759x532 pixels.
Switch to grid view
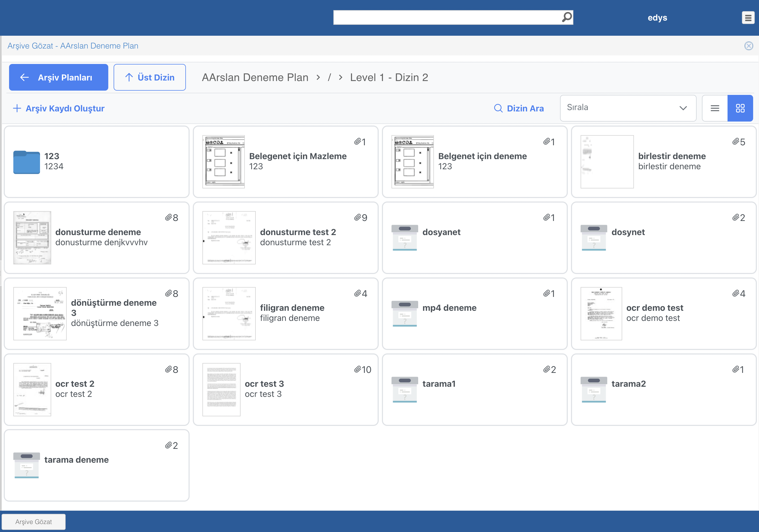pyautogui.click(x=740, y=108)
